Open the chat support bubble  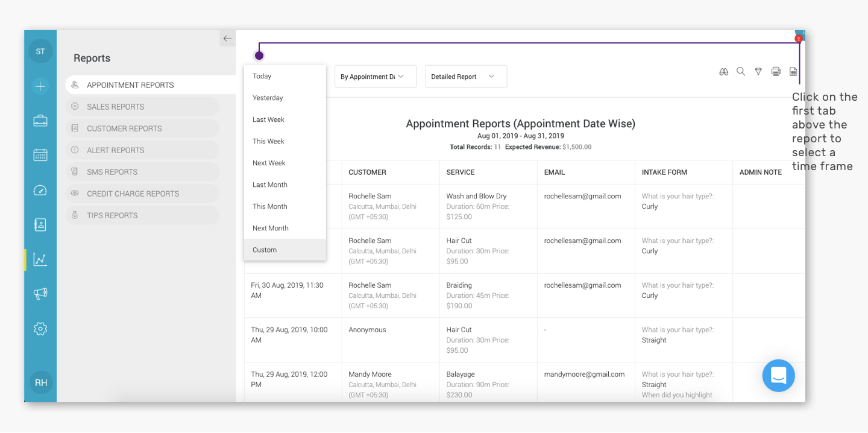click(778, 376)
